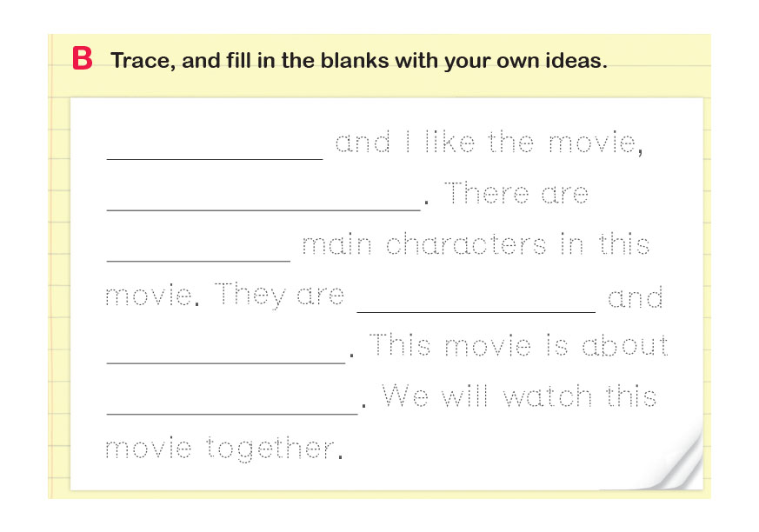Click the red letter B label
Image resolution: width=759 pixels, height=532 pixels.
pos(83,59)
